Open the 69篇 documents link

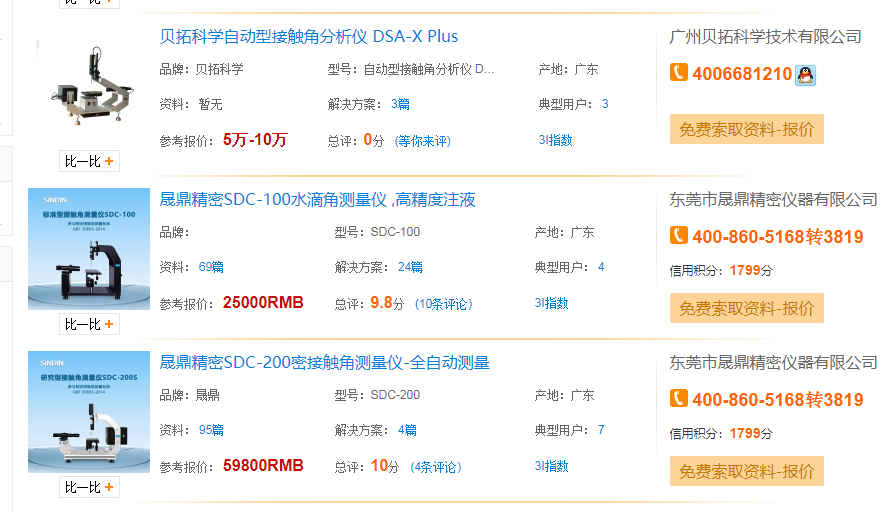tap(211, 267)
